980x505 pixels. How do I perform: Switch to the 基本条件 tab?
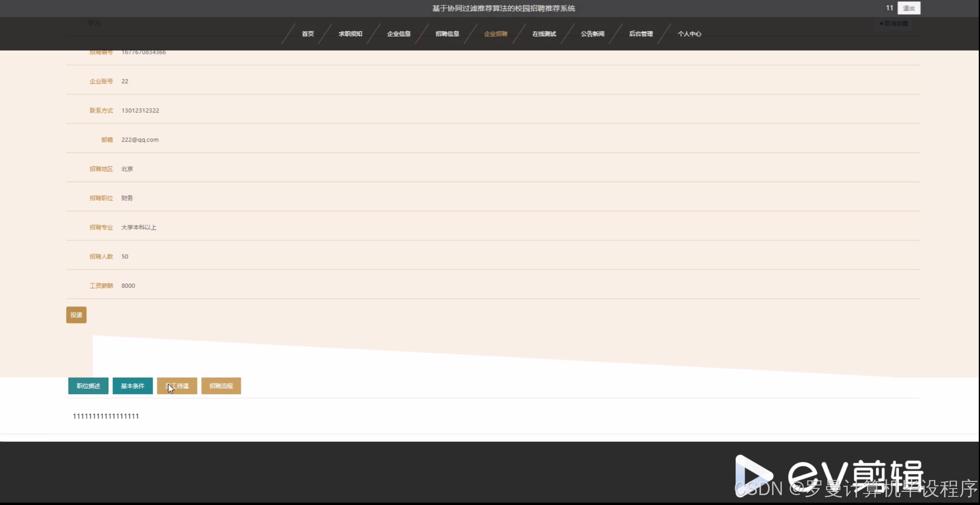click(133, 386)
